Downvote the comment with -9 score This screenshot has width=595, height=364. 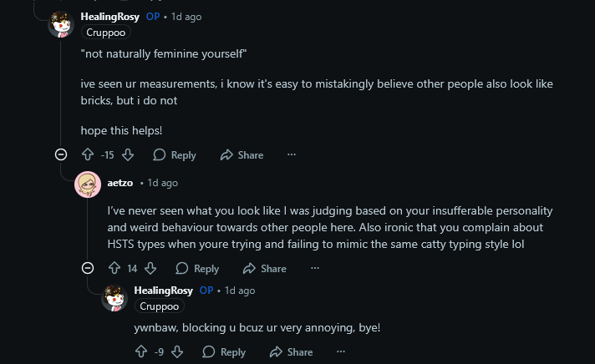(177, 351)
